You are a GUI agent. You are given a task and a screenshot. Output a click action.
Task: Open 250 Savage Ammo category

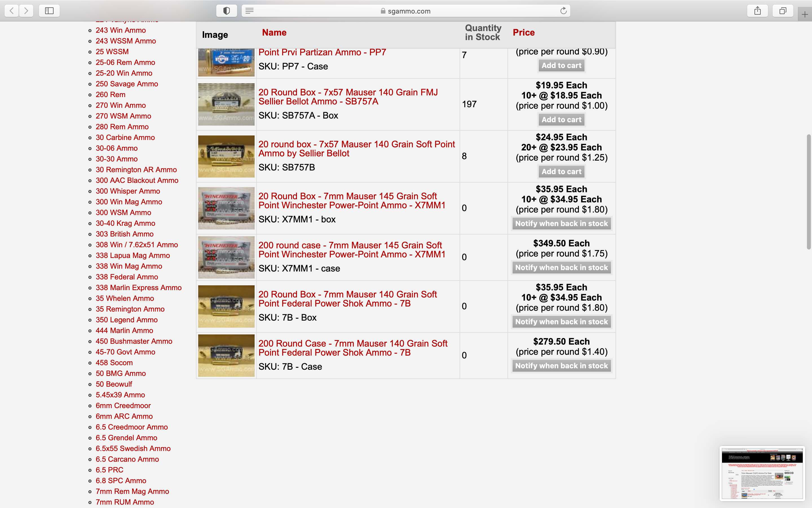click(x=127, y=84)
